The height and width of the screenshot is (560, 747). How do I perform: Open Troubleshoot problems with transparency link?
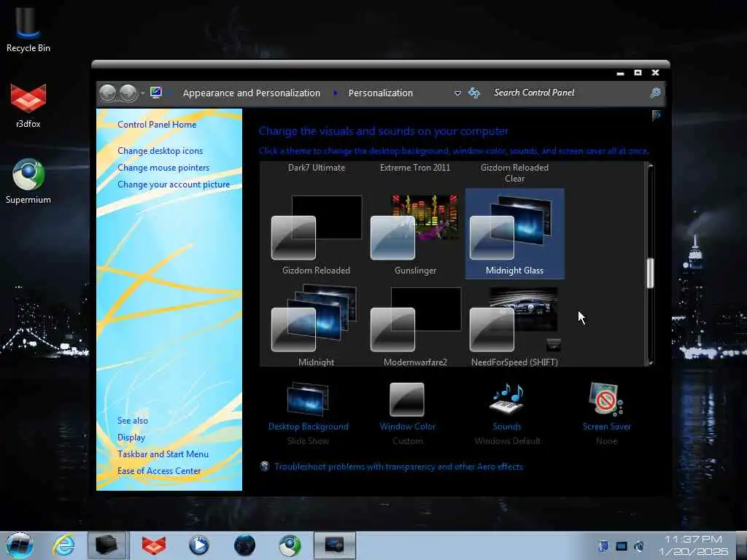[399, 467]
